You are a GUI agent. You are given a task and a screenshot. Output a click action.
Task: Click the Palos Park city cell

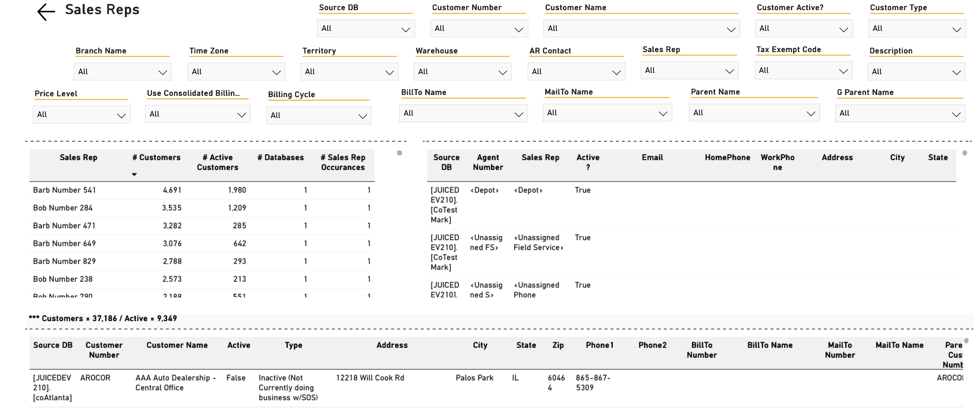475,378
